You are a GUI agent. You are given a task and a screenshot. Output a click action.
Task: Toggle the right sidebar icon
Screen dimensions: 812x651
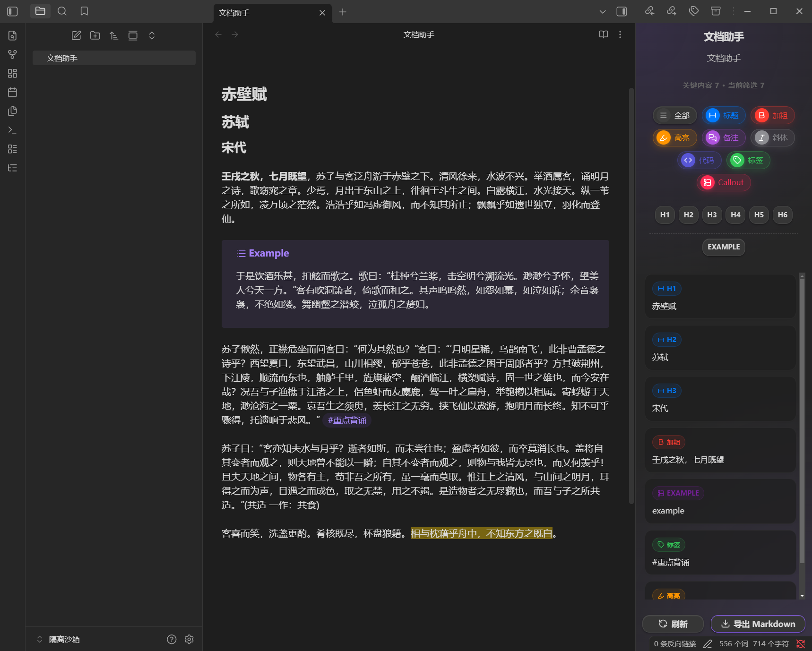coord(622,11)
